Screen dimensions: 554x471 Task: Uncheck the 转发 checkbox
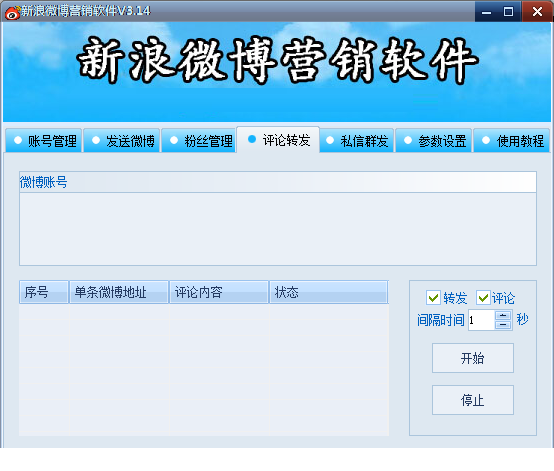pyautogui.click(x=433, y=298)
